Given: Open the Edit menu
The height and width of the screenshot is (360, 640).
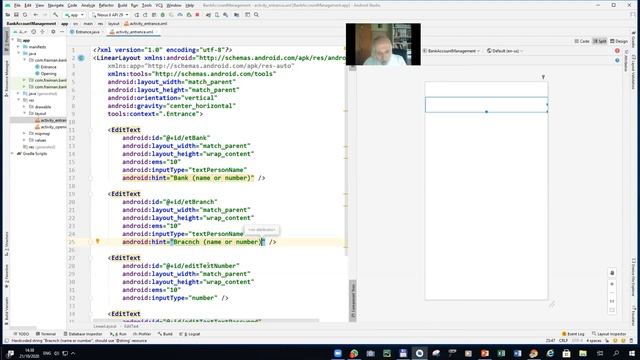Looking at the screenshot, I should (28, 5).
